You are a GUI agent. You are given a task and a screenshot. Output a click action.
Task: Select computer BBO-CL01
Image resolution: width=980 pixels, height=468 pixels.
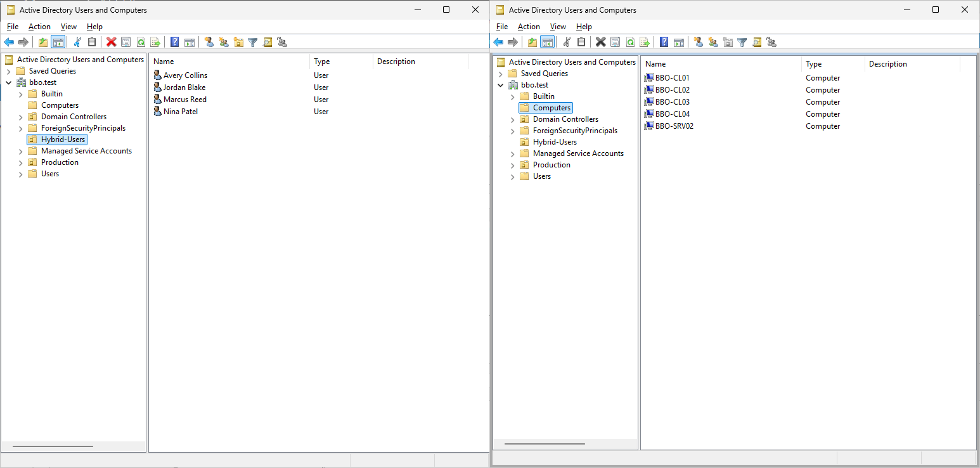[x=673, y=78]
